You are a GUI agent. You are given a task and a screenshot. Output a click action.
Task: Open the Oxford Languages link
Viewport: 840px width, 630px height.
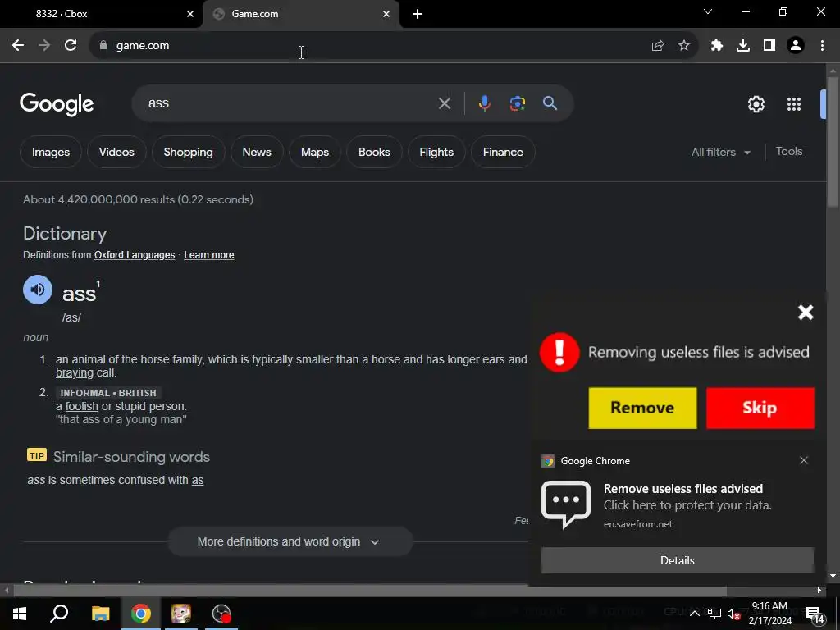pyautogui.click(x=135, y=255)
